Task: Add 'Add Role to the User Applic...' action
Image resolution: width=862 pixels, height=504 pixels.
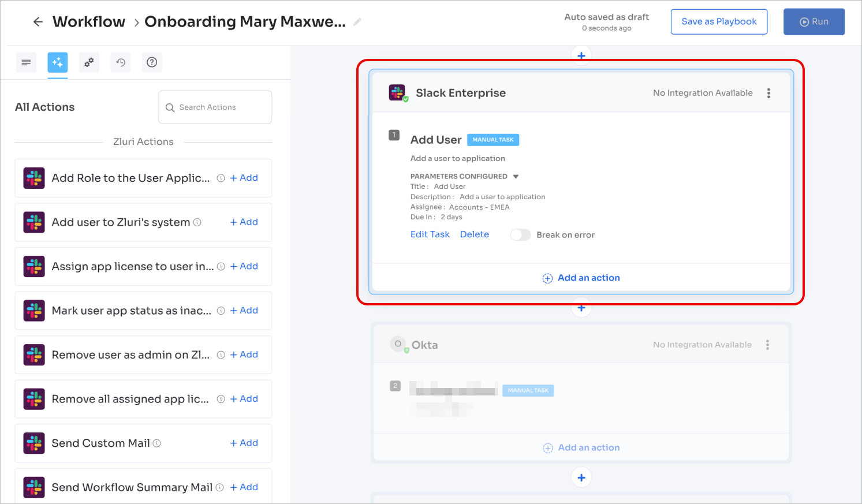Action: 244,178
